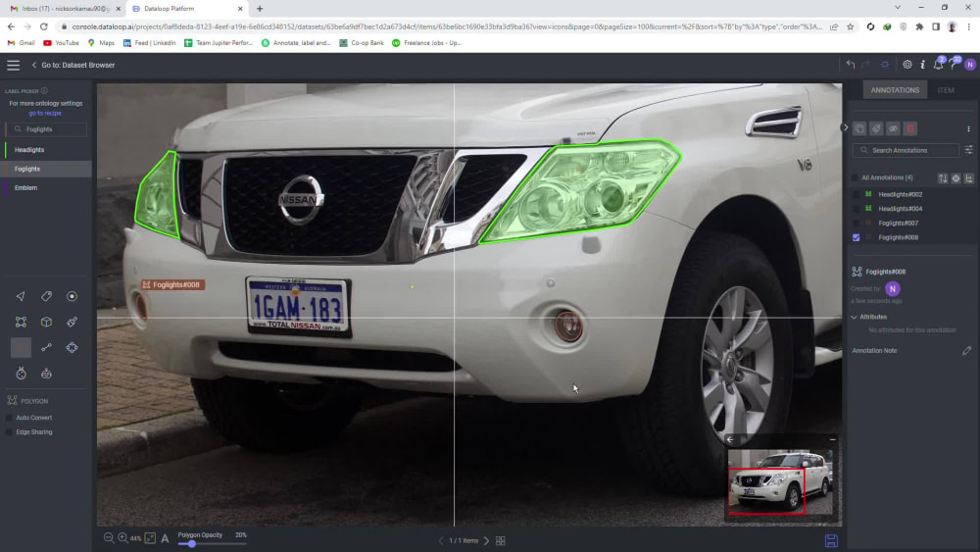Click the minimap car thumbnail
Screen dimensions: 980x552
coord(781,481)
